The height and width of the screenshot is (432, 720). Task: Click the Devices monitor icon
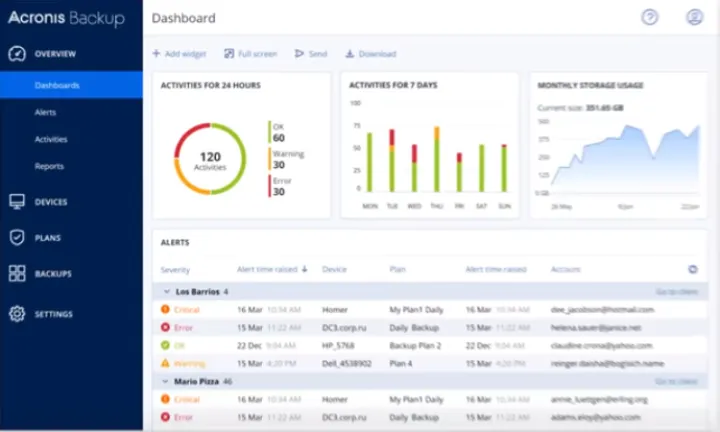tap(16, 202)
